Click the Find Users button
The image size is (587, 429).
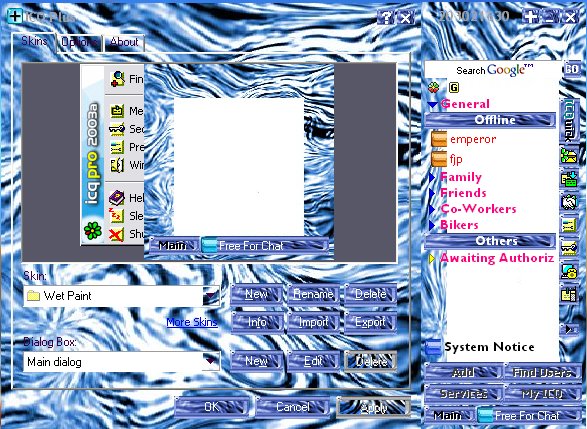542,372
